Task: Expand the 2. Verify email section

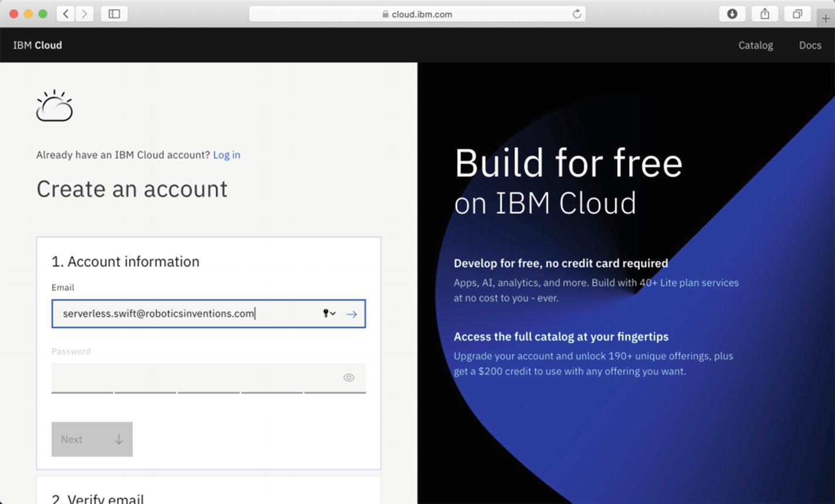Action: coord(97,499)
